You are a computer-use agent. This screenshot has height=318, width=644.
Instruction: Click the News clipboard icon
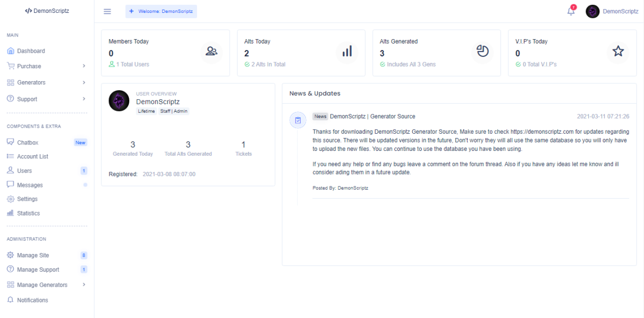(x=298, y=120)
